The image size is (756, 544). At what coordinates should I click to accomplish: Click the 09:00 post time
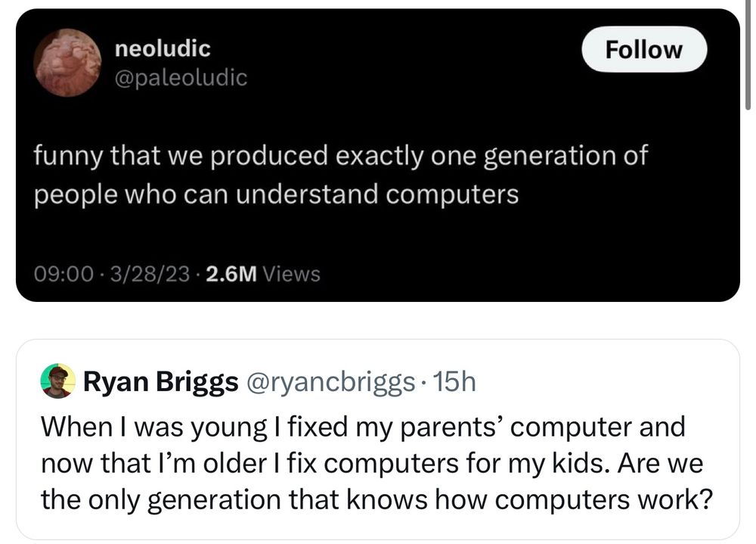click(64, 274)
